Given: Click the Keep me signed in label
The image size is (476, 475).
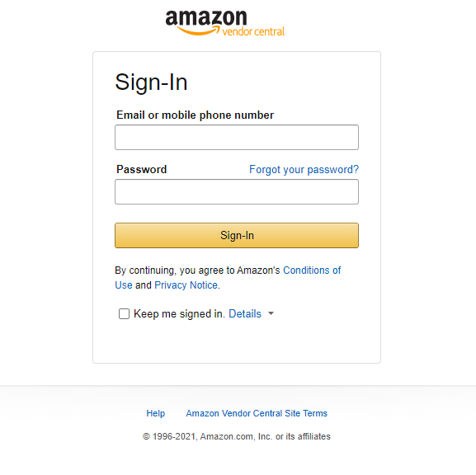Looking at the screenshot, I should [179, 314].
